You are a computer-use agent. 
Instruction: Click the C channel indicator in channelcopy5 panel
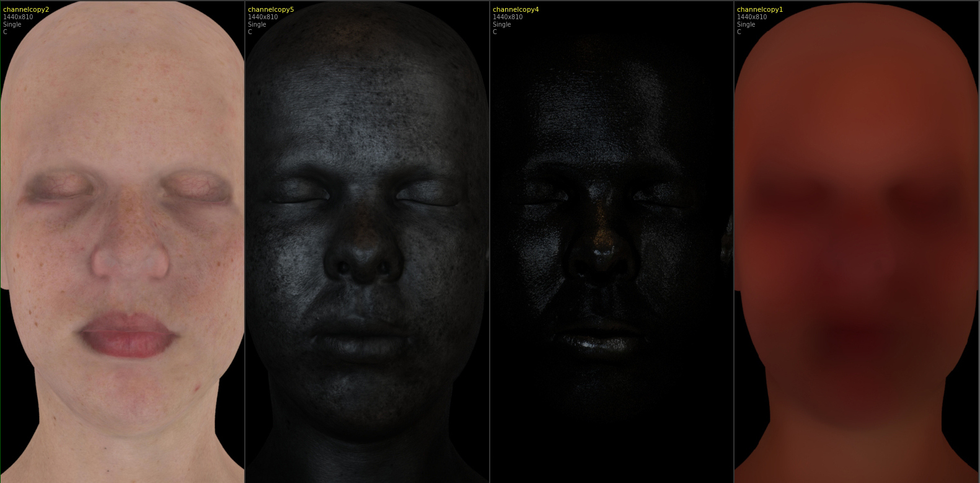[x=250, y=32]
